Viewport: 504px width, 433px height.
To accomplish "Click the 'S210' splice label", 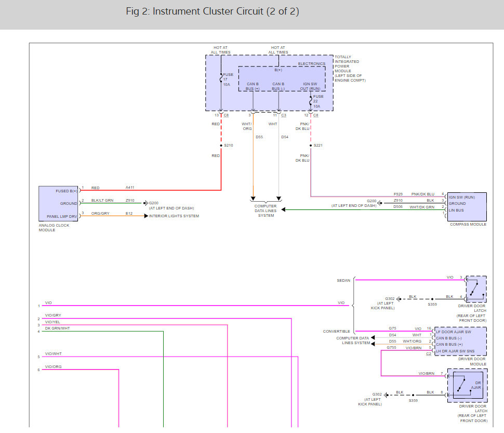I will point(229,146).
